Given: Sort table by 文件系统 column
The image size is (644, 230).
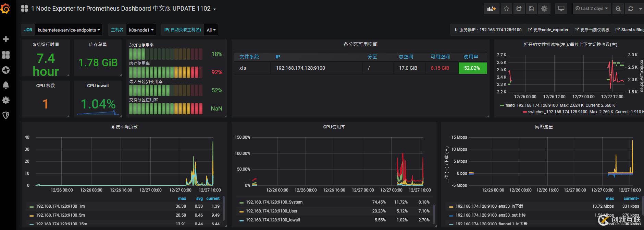Looking at the screenshot, I should tap(249, 57).
